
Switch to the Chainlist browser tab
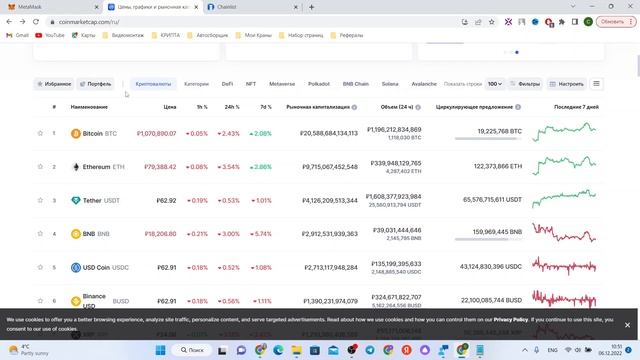(252, 7)
